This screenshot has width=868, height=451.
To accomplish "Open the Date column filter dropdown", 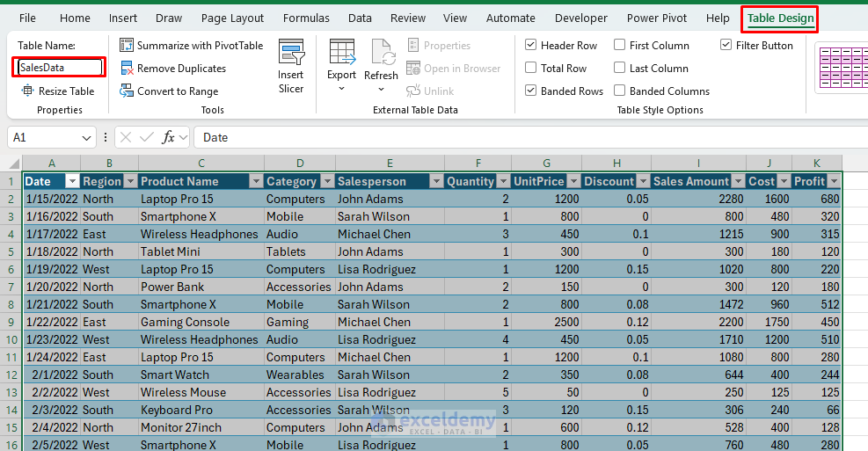I will 72,181.
